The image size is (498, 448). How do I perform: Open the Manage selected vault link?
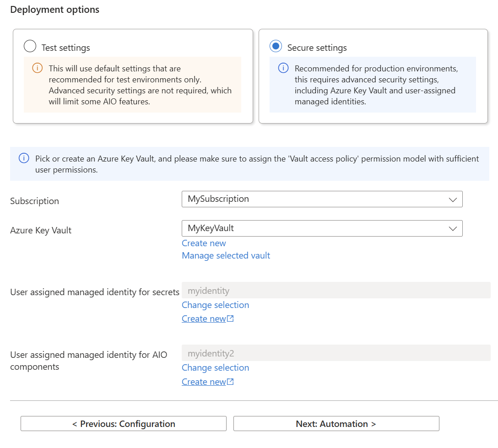(x=226, y=255)
